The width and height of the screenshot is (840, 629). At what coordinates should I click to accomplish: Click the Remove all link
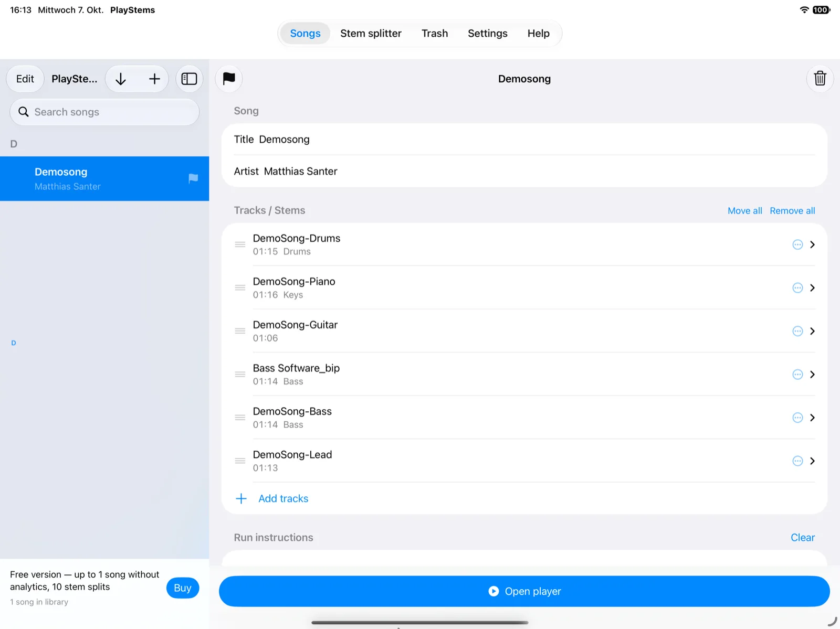pos(792,211)
